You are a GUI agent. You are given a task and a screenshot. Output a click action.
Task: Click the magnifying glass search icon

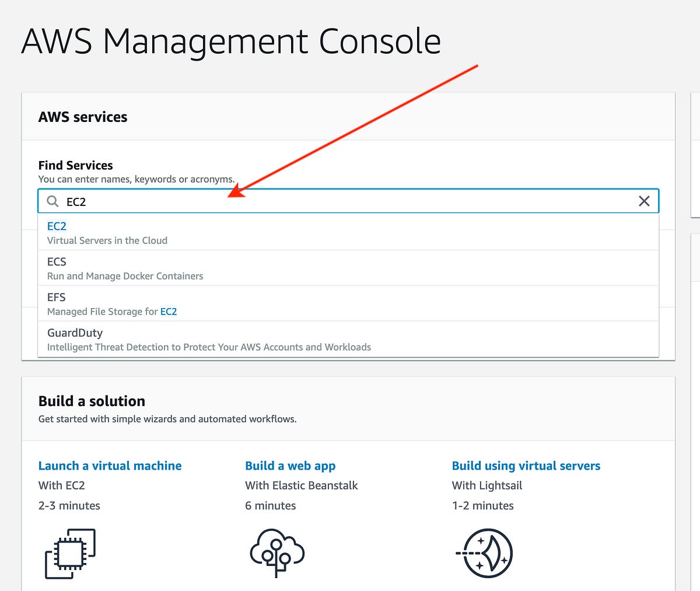52,201
